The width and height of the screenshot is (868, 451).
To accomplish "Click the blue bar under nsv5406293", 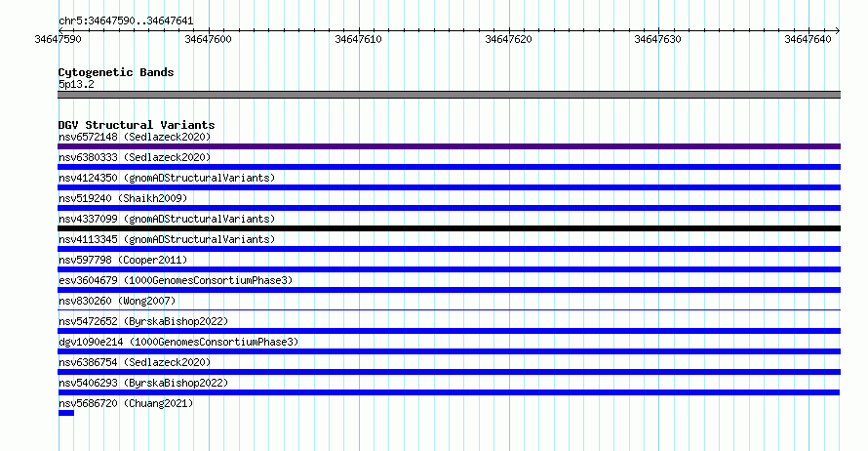I will click(449, 392).
